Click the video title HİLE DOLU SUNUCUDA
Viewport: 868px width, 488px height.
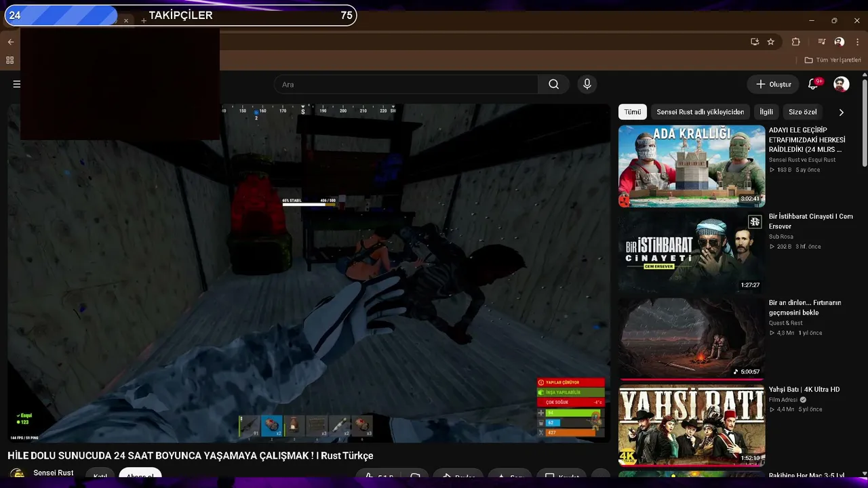191,455
